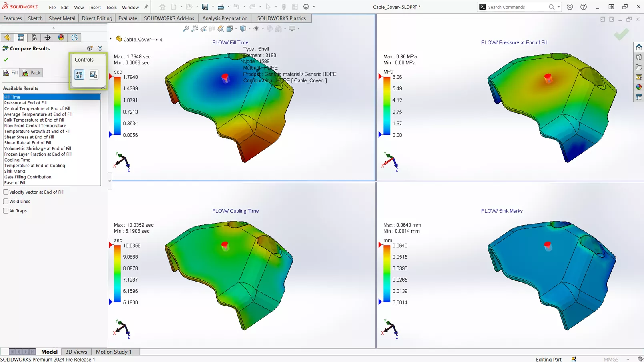Open the View Palette task pane icon
Image resolution: width=644 pixels, height=362 pixels.
(639, 77)
